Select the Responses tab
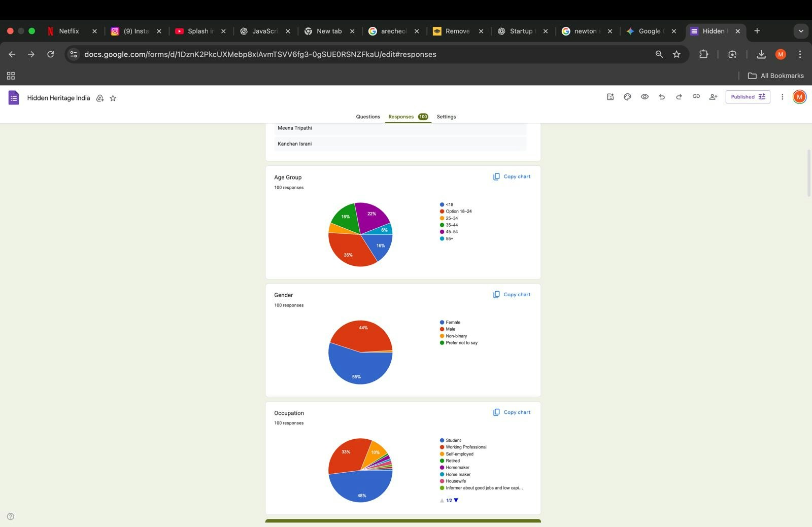This screenshot has width=812, height=527. point(408,117)
